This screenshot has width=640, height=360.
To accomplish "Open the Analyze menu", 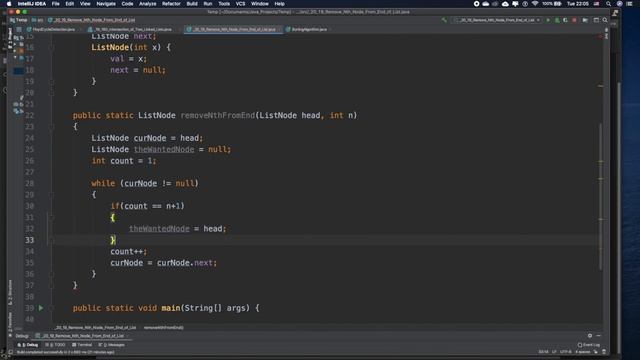I will pos(148,4).
